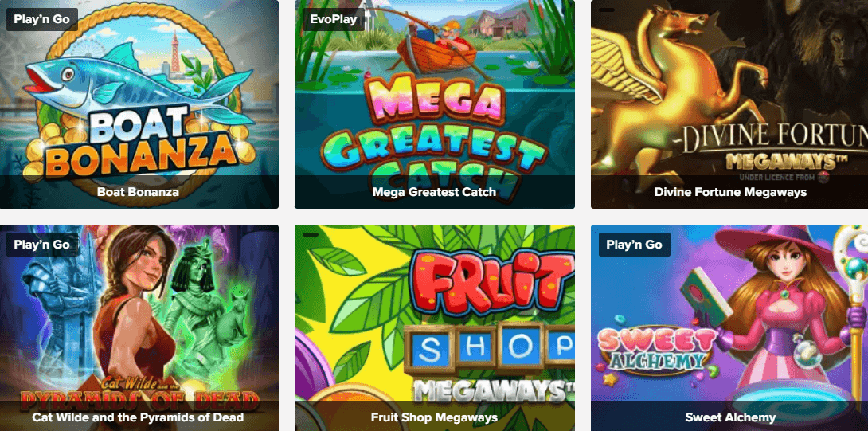Launch the Divine Fortune Megaways game tile
868x431 pixels.
[x=729, y=104]
